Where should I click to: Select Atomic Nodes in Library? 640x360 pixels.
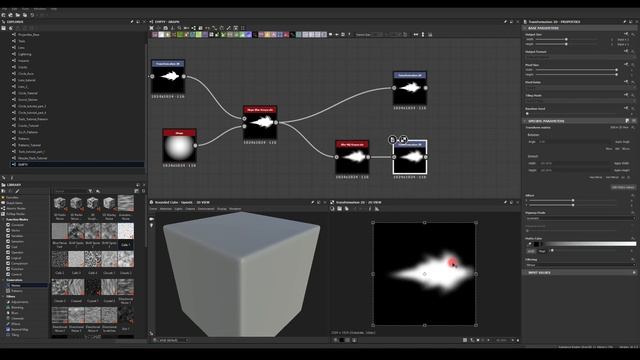point(15,208)
